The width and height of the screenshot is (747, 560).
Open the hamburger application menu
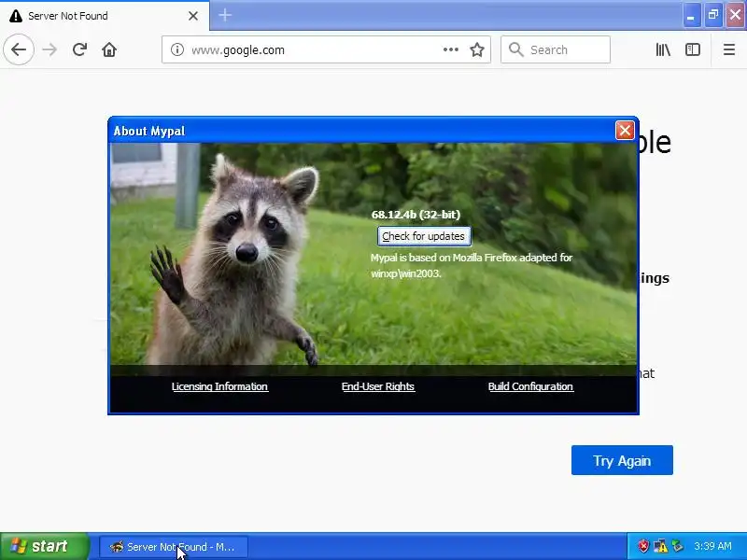(x=729, y=49)
